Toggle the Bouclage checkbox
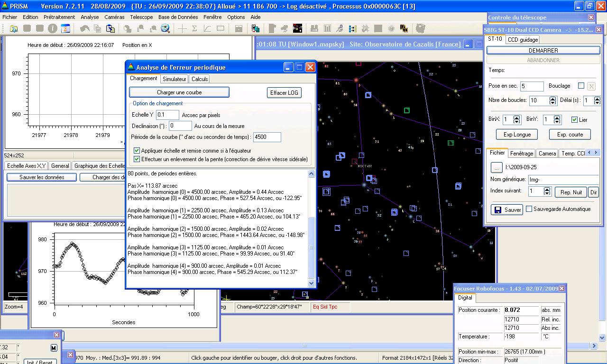The width and height of the screenshot is (607, 364). (581, 86)
